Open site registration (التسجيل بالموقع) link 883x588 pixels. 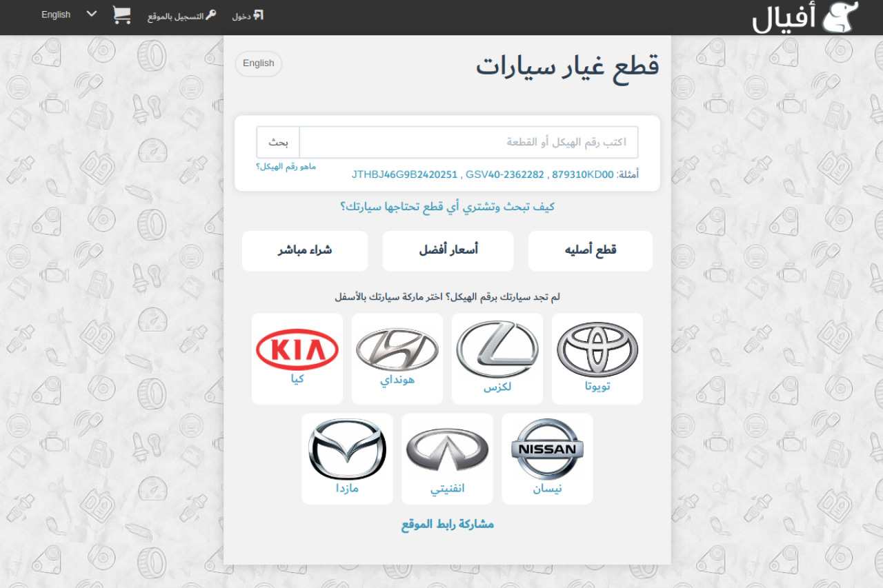point(182,16)
